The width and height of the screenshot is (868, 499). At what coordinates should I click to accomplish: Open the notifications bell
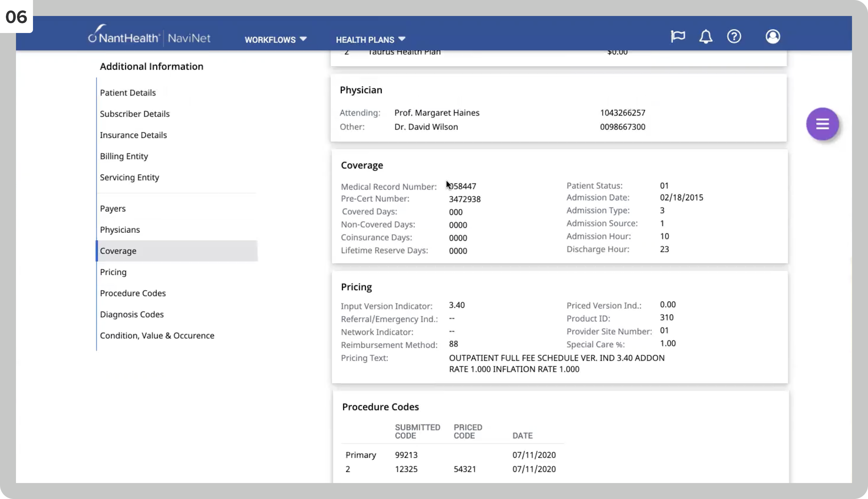pyautogui.click(x=706, y=36)
